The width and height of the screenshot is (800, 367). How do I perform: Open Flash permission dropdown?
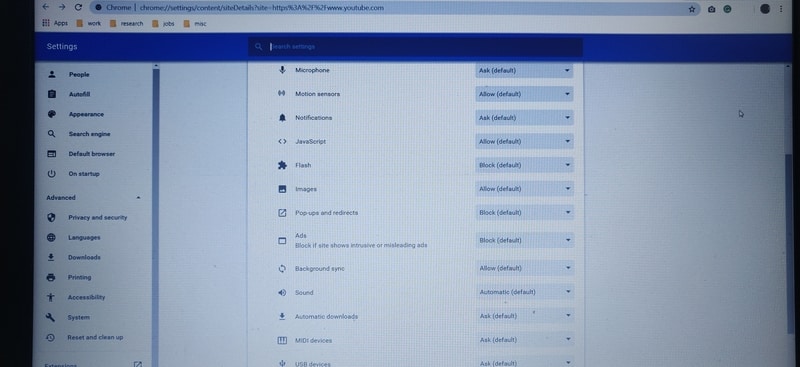click(524, 165)
